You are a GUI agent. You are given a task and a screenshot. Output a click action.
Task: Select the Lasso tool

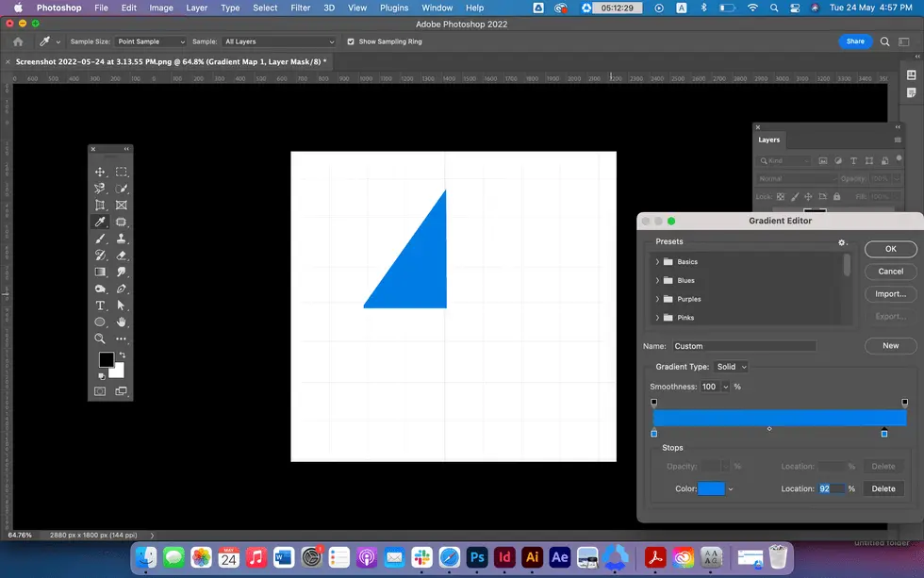tap(99, 188)
